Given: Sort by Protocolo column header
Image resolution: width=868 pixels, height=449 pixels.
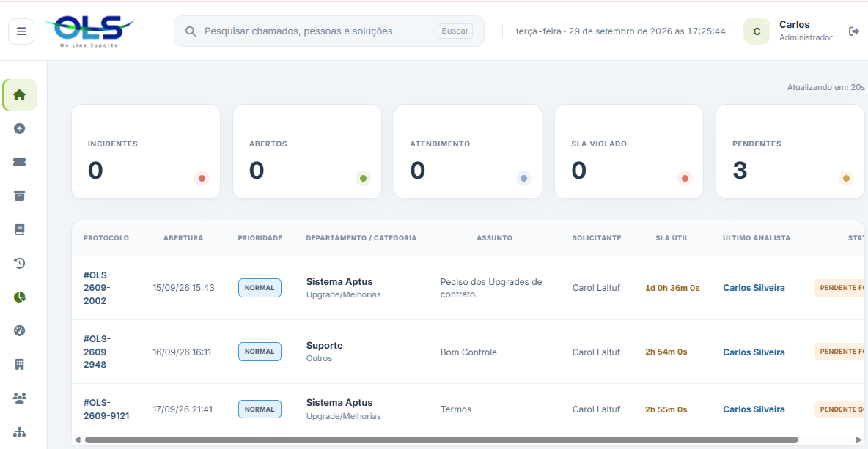Looking at the screenshot, I should 106,238.
